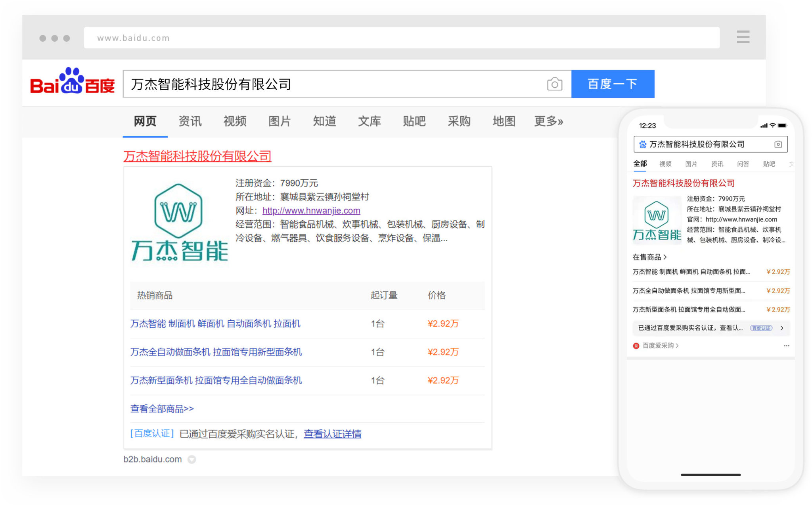Open the http://www.hnwanjie.com link
This screenshot has height=506, width=812.
[x=311, y=210]
